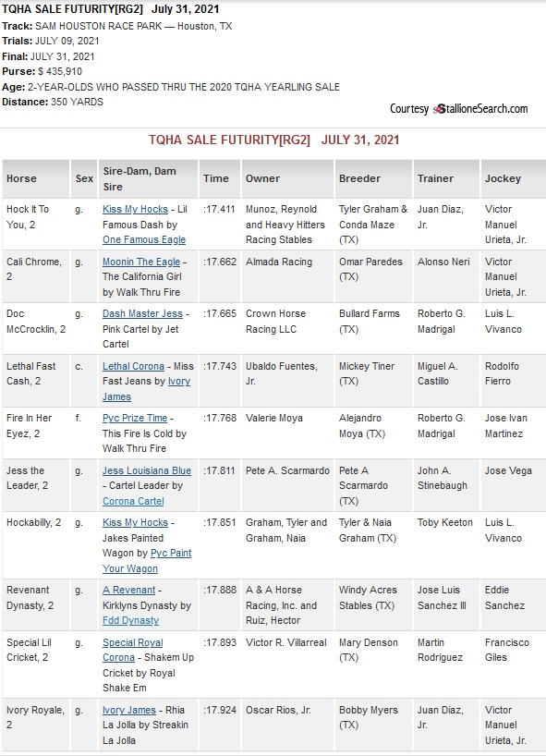
Task: Open the Moonin The Eagle sire link
Action: [x=141, y=262]
